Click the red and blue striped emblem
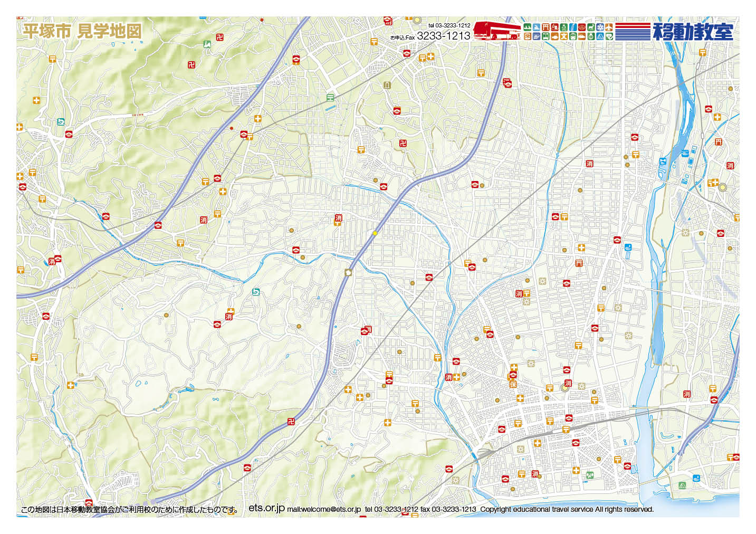 [x=633, y=31]
